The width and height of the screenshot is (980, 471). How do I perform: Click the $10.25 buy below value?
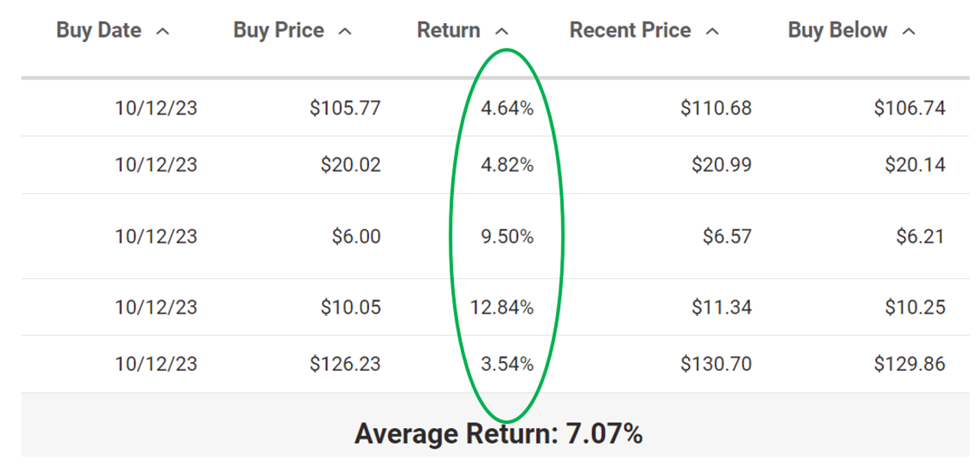915,308
